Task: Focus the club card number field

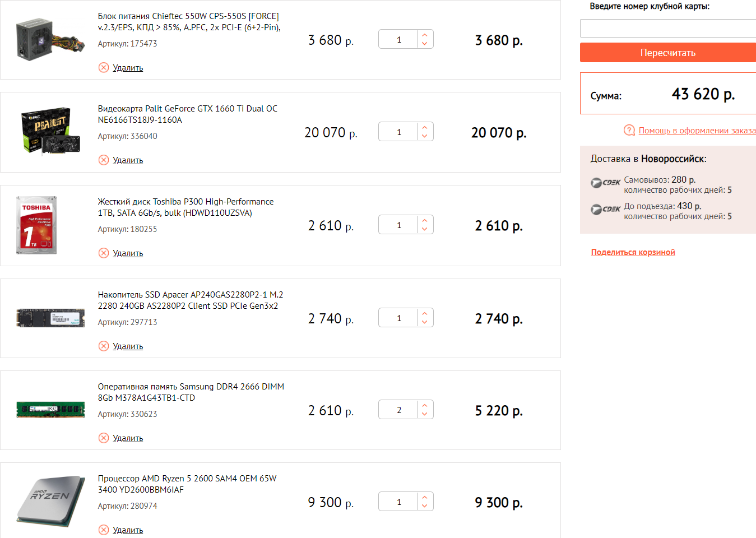Action: 667,29
